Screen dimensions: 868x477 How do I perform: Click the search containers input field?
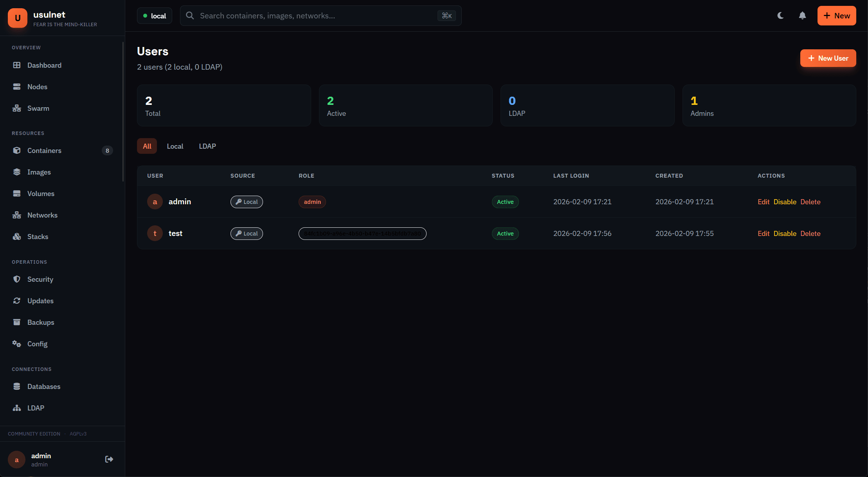click(313, 16)
